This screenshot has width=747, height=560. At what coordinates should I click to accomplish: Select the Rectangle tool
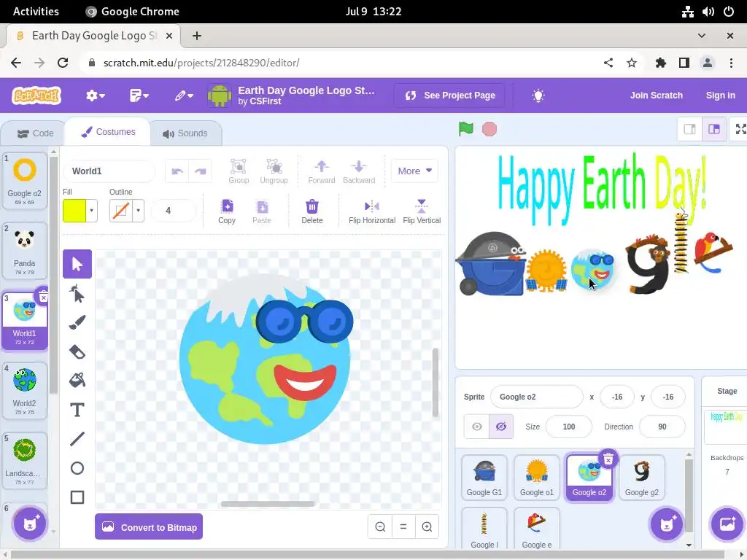point(77,497)
